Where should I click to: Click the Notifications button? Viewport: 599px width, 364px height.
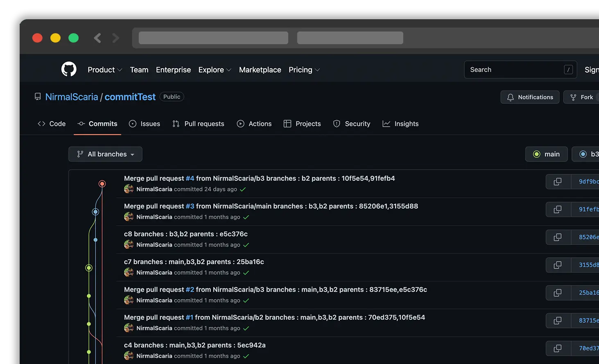click(x=530, y=97)
